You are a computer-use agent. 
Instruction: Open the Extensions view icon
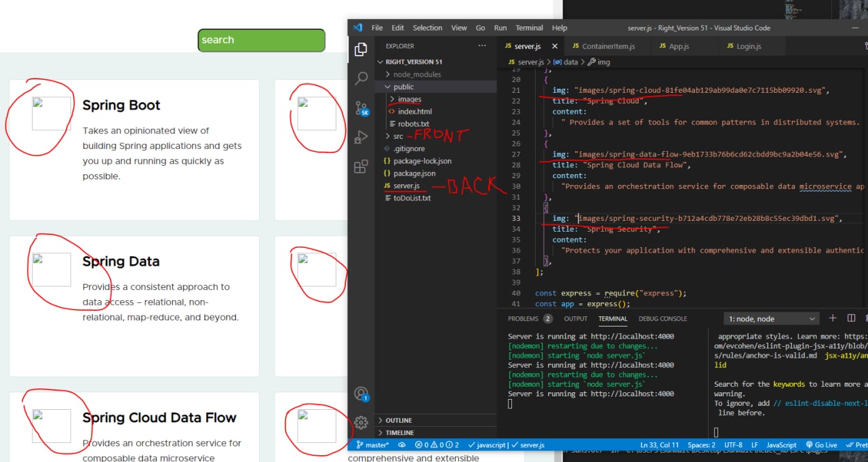(361, 167)
